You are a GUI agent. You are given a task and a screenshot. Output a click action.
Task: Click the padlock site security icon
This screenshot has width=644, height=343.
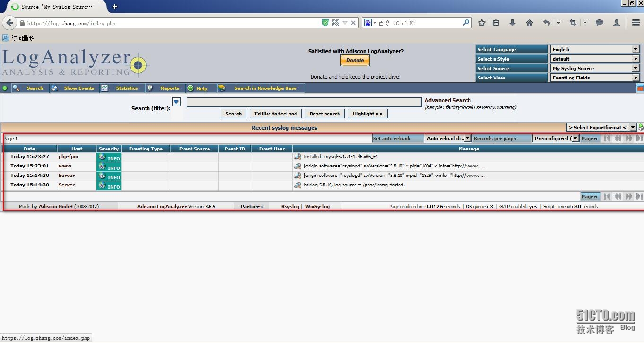tap(22, 23)
